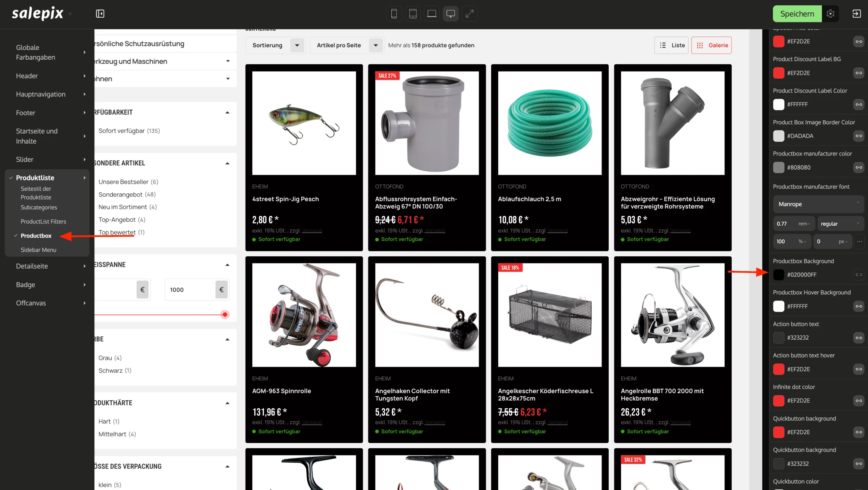Open the Manrope font family dropdown
The height and width of the screenshot is (490, 868).
[818, 204]
